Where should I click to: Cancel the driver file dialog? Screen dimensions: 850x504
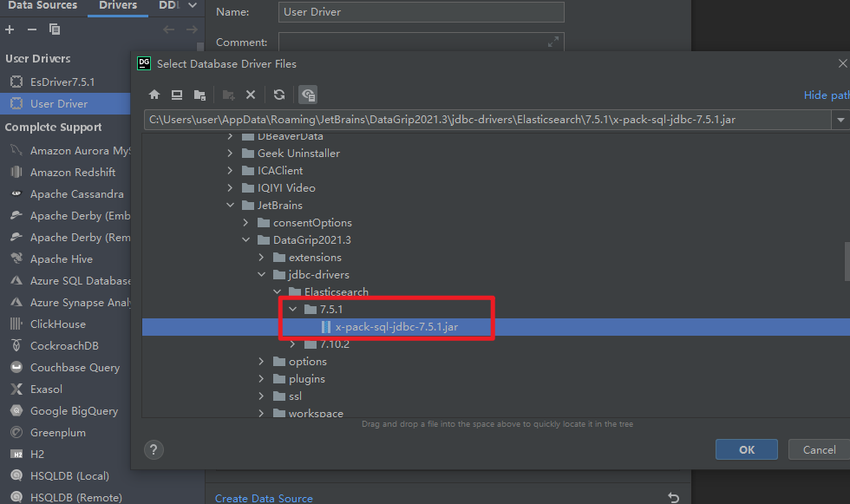(819, 450)
